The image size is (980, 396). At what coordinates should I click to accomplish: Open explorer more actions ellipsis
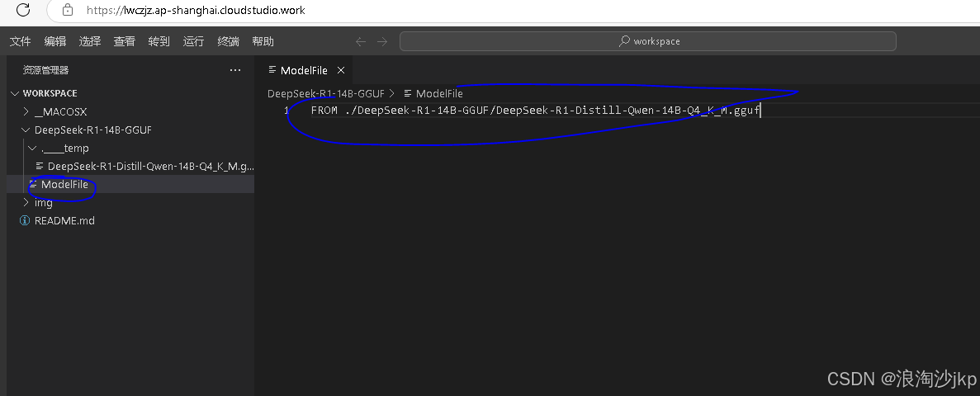point(235,70)
